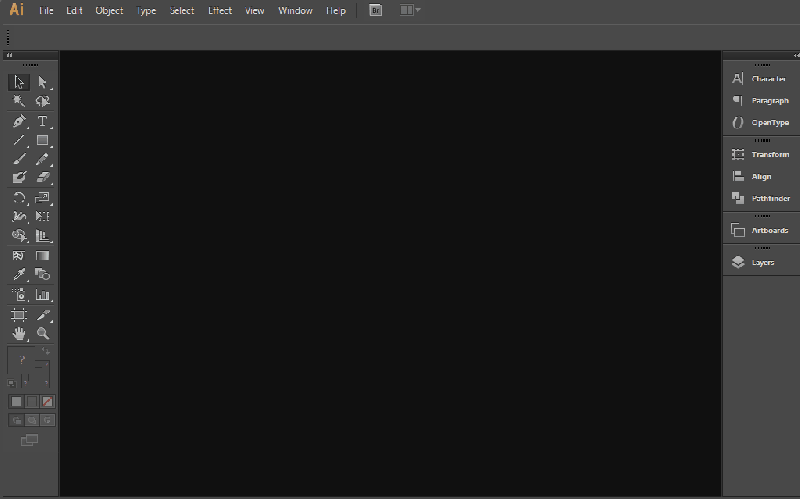Launch Adobe Bridge via Br button
Viewport: 800px width, 499px height.
pyautogui.click(x=376, y=10)
